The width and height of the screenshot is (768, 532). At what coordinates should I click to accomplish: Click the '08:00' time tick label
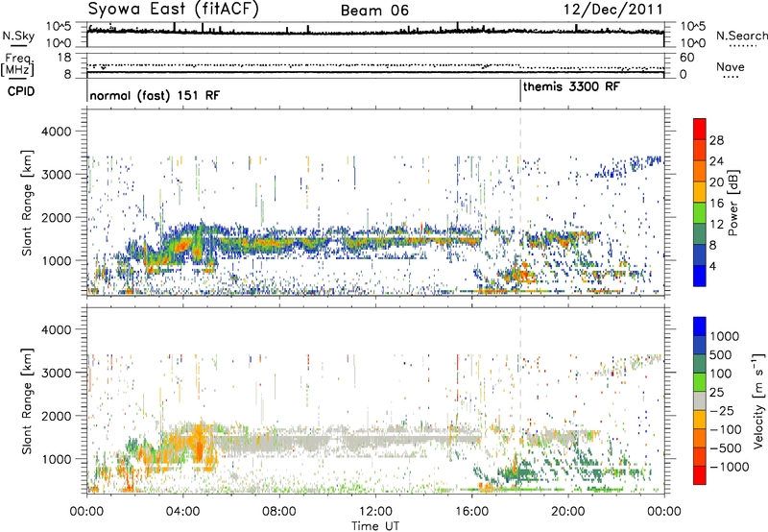pyautogui.click(x=279, y=512)
